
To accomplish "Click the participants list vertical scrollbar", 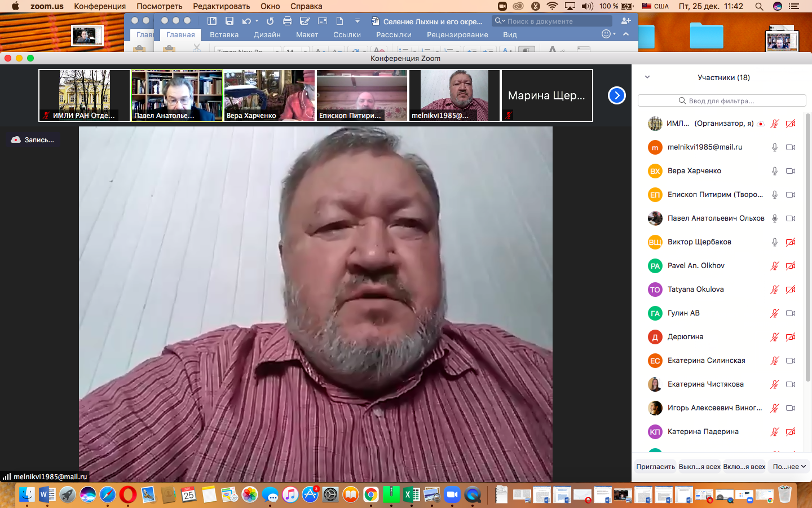I will pos(807,248).
